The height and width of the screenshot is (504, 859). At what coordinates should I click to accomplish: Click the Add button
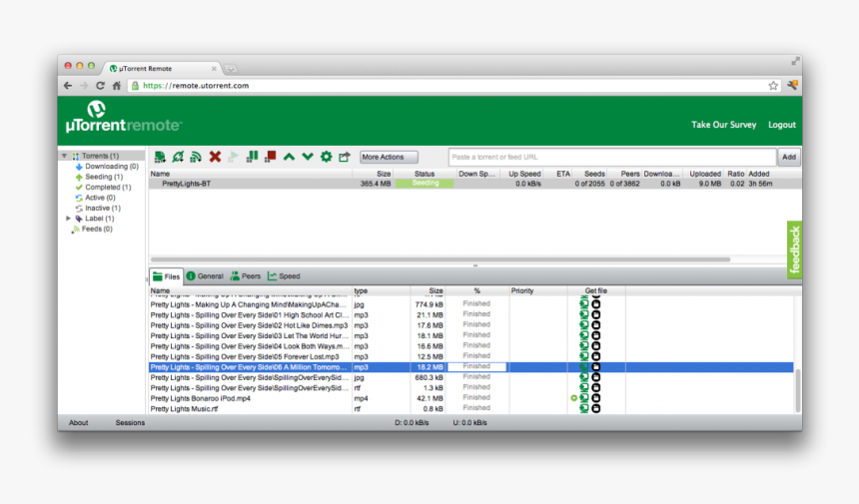pyautogui.click(x=789, y=157)
